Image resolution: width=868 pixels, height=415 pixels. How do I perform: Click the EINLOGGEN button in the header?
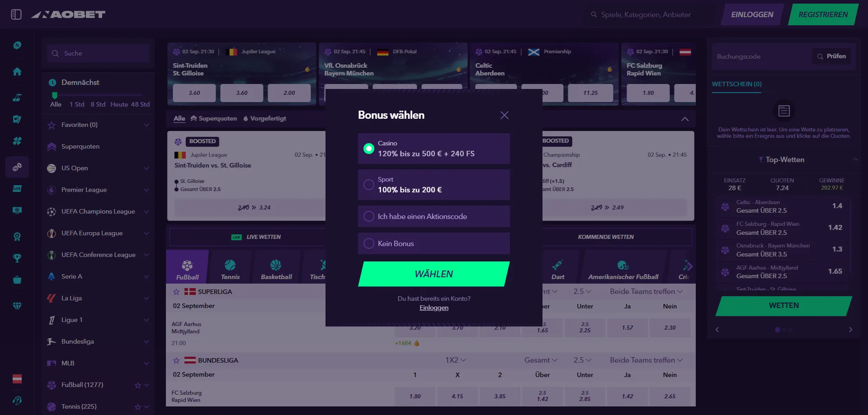coord(752,14)
